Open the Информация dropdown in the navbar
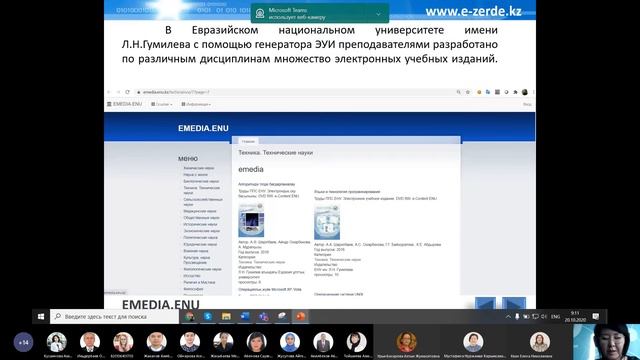 196,104
